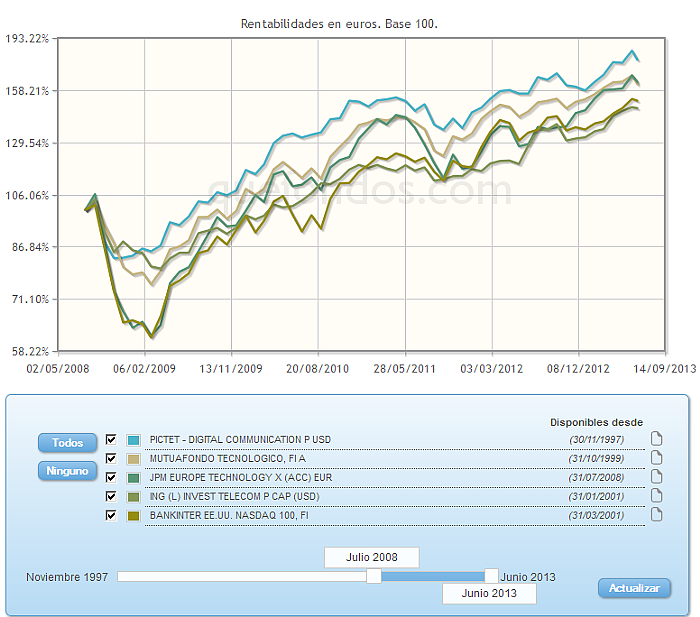Click the date (30/11/1997) in PICTET row
This screenshot has width=700, height=617.
[x=596, y=440]
